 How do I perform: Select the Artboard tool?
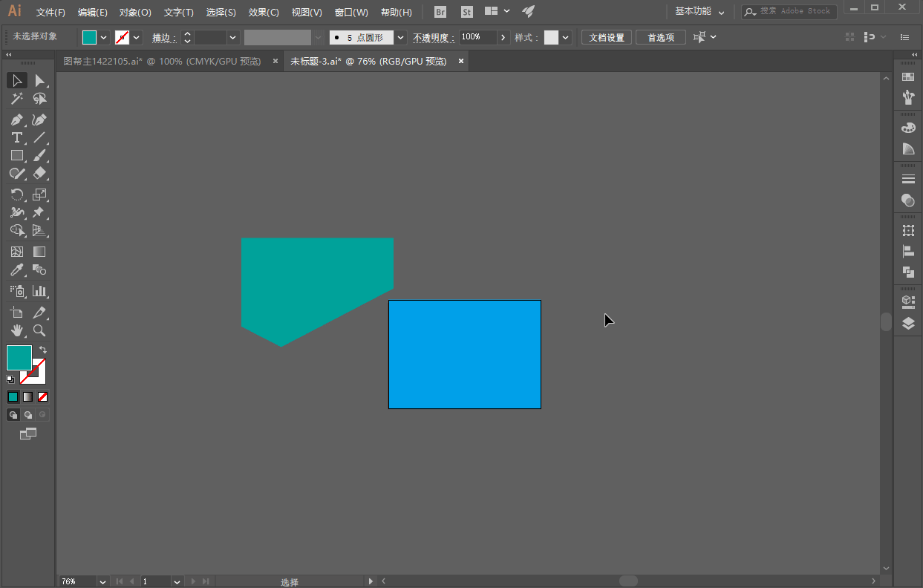pos(17,313)
